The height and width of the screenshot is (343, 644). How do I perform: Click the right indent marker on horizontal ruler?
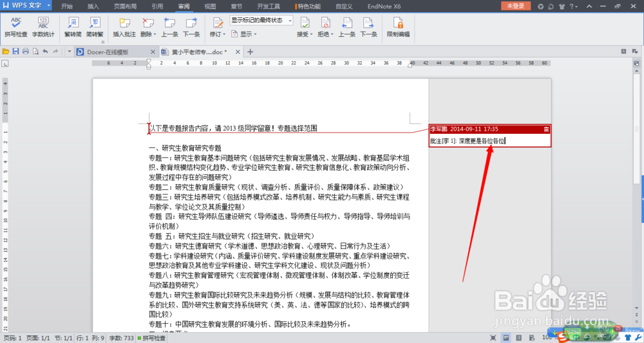coord(410,65)
